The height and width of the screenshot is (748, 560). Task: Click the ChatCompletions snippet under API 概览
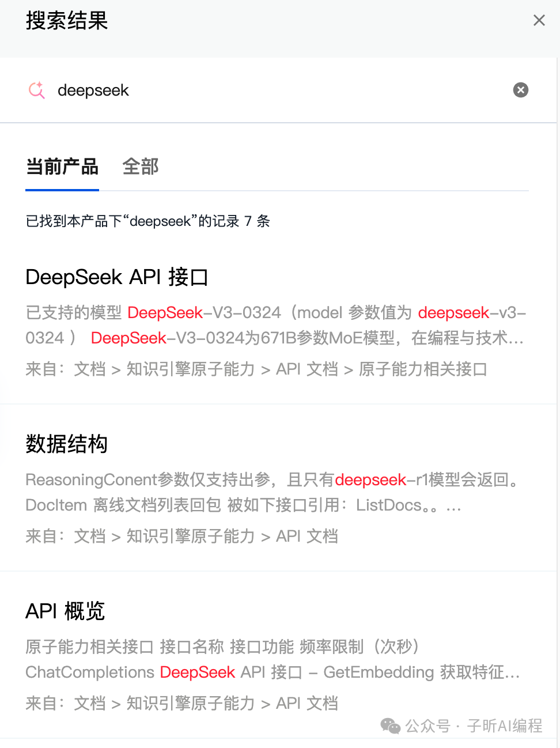tap(273, 659)
